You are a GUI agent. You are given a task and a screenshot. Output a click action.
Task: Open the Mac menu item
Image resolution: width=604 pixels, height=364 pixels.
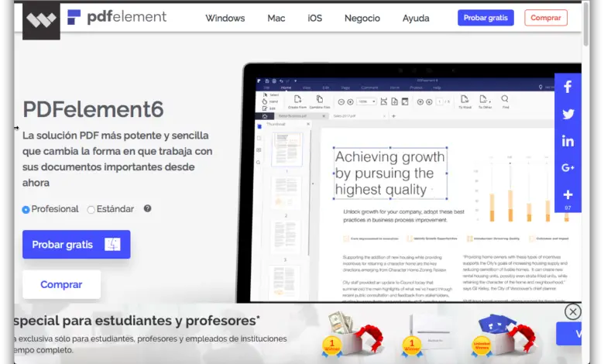[276, 18]
